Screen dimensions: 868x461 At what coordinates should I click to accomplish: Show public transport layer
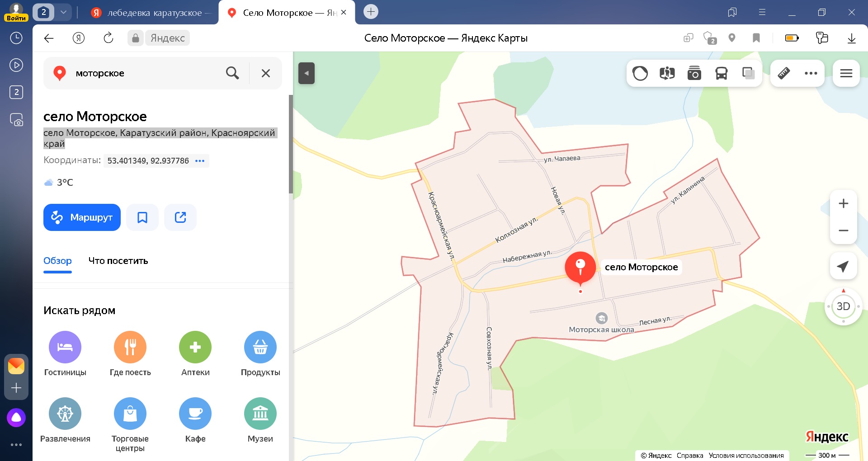pyautogui.click(x=722, y=73)
